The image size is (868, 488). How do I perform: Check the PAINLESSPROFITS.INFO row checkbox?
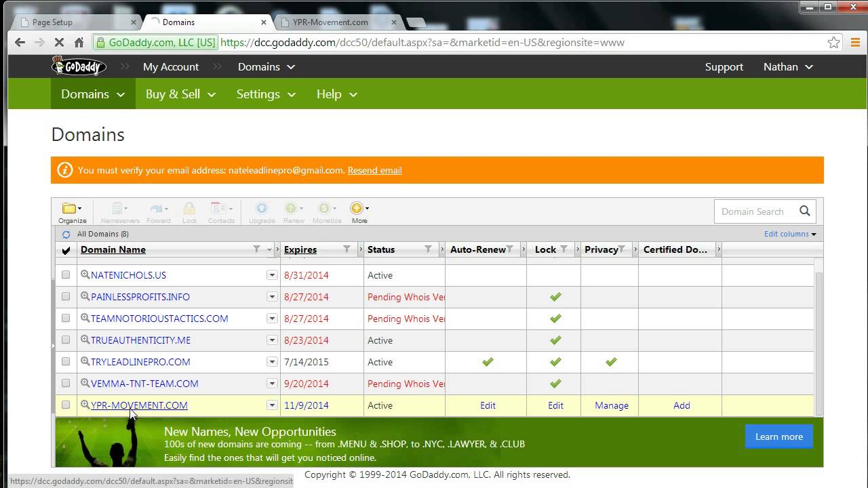(66, 297)
